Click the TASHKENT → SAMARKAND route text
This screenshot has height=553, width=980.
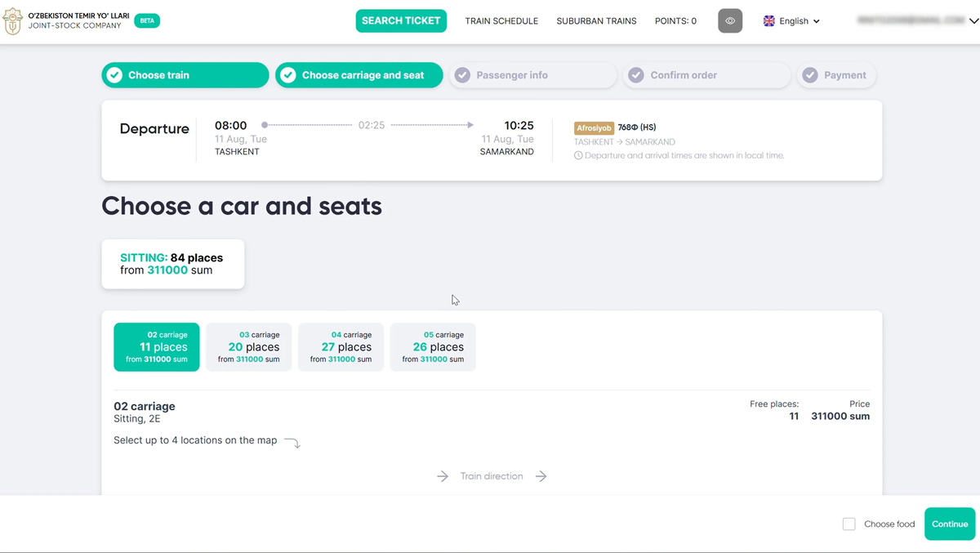(x=625, y=142)
